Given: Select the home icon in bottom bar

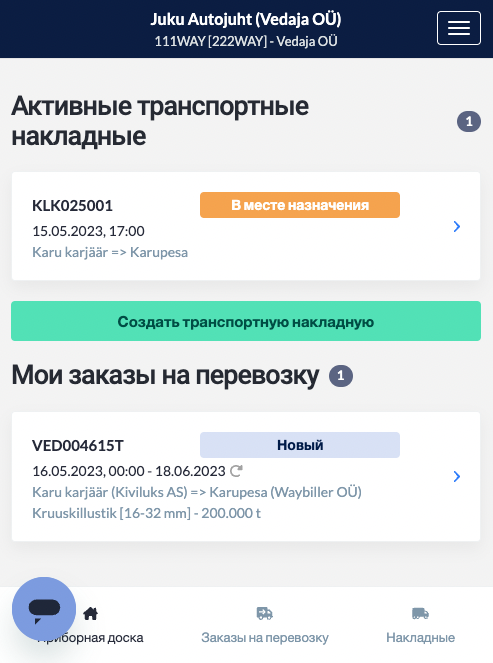Looking at the screenshot, I should [x=90, y=614].
